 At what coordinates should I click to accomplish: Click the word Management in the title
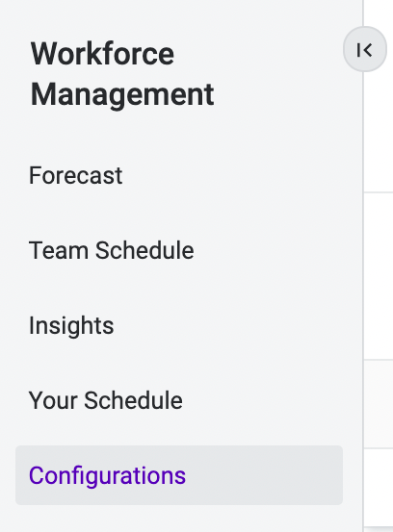tap(122, 95)
